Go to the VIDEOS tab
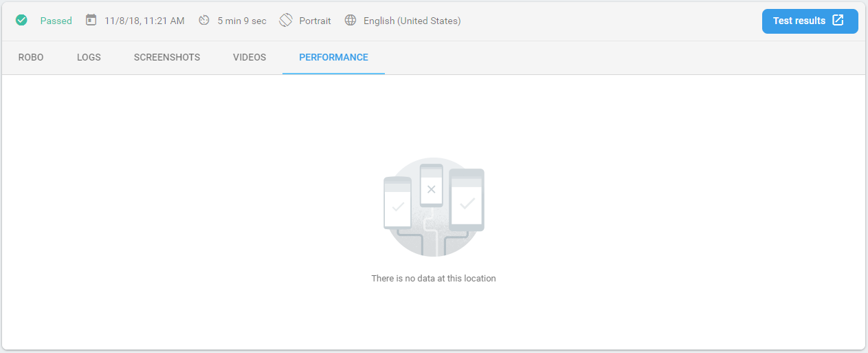 [249, 58]
